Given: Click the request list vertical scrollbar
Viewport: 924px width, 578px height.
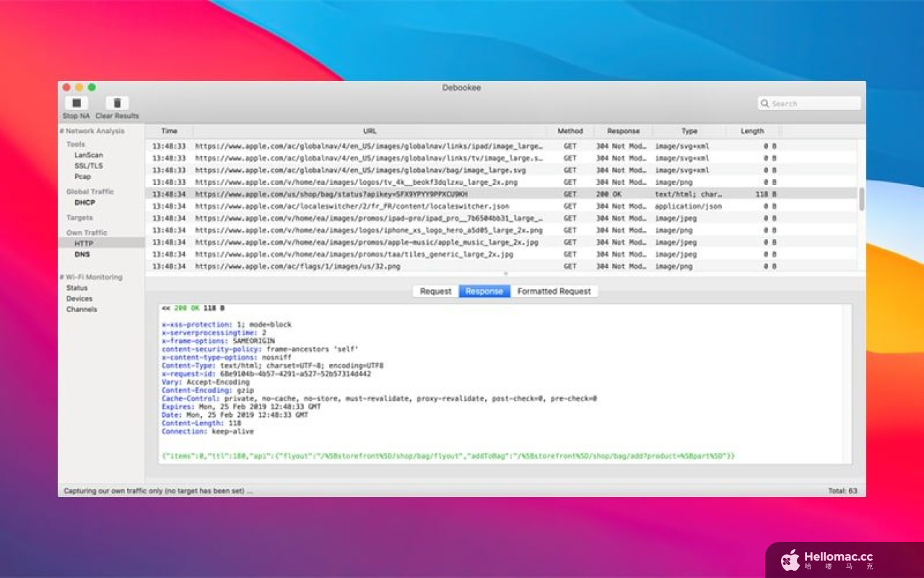Looking at the screenshot, I should tap(861, 199).
